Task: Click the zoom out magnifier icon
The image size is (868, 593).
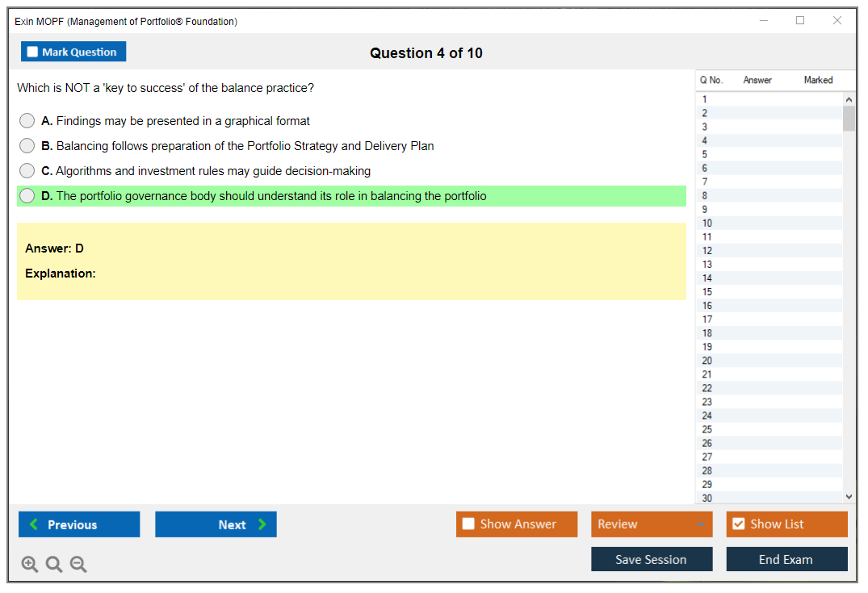Action: (78, 565)
